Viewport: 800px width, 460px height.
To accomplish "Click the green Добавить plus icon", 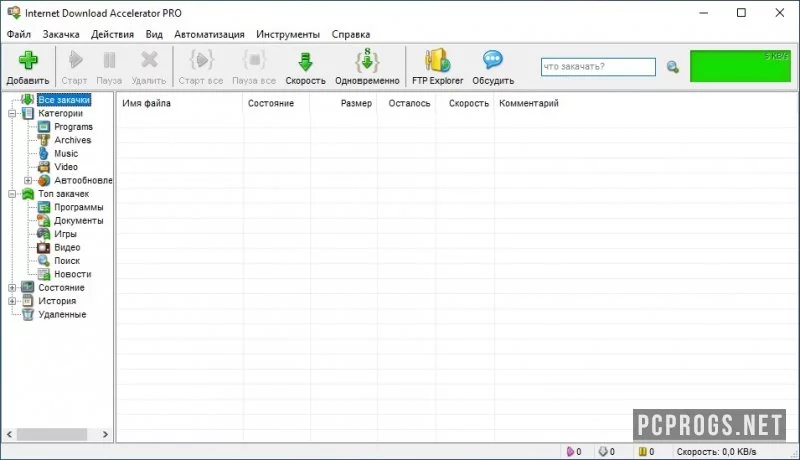I will click(28, 60).
